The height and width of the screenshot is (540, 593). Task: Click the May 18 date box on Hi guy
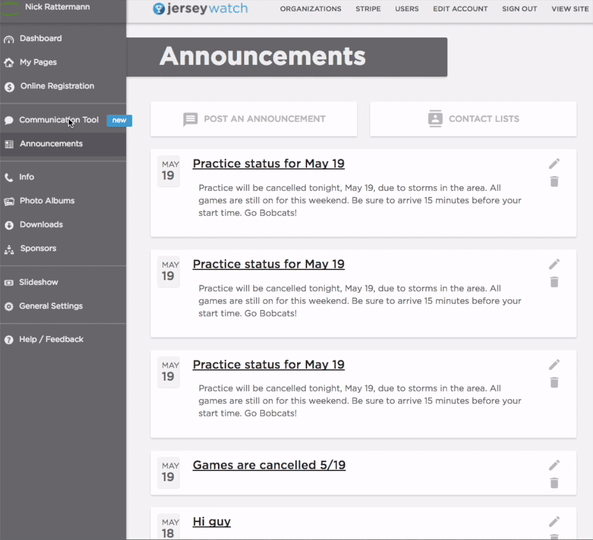click(169, 527)
